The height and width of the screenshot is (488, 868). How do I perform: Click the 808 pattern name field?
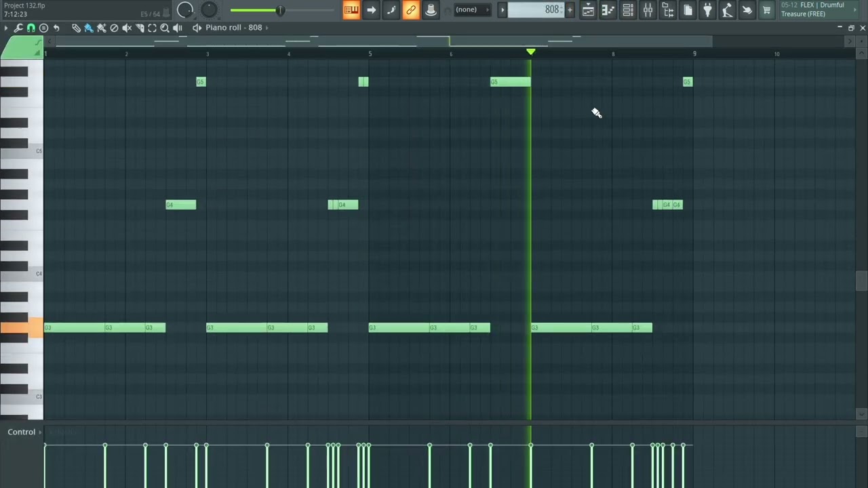tap(535, 9)
